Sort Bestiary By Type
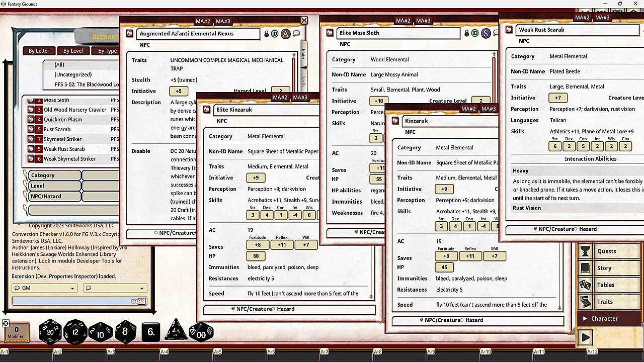Screen dimensions: 644x362 click(x=106, y=51)
